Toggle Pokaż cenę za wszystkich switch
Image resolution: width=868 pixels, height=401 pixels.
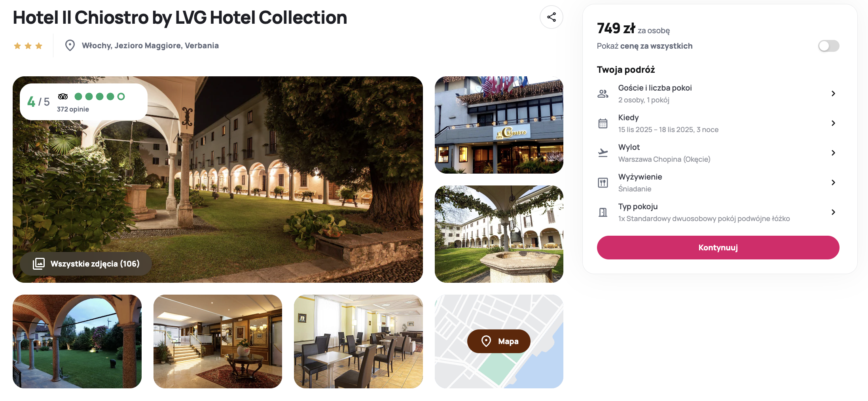(828, 46)
